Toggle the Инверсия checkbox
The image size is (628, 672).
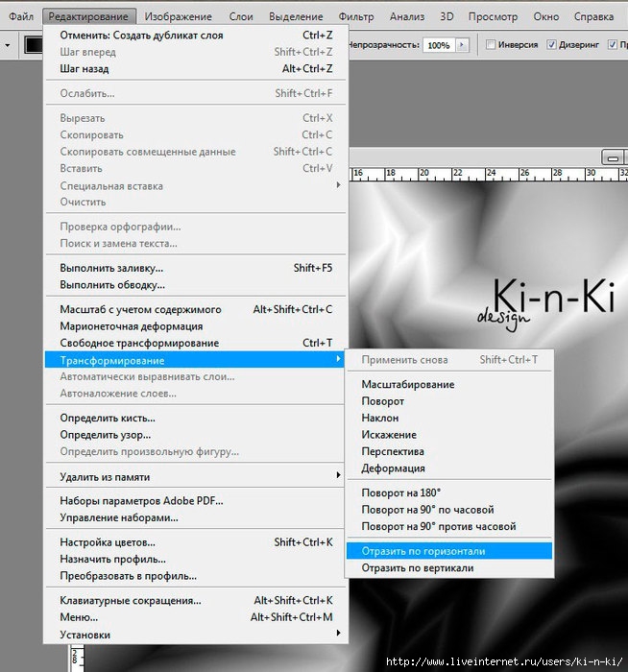[491, 44]
